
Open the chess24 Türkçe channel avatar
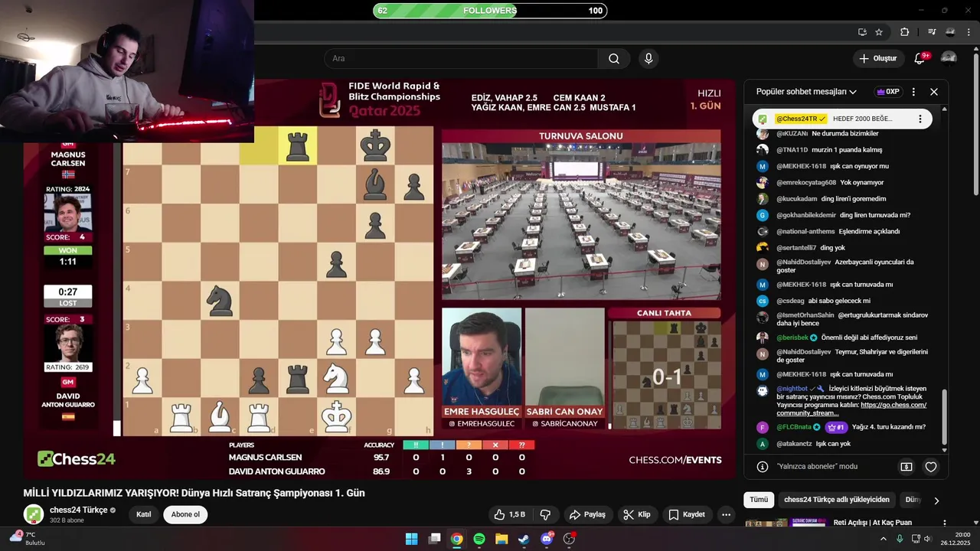coord(33,514)
